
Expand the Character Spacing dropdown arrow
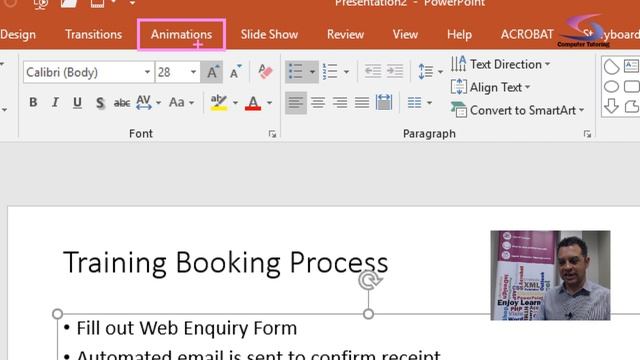[158, 103]
